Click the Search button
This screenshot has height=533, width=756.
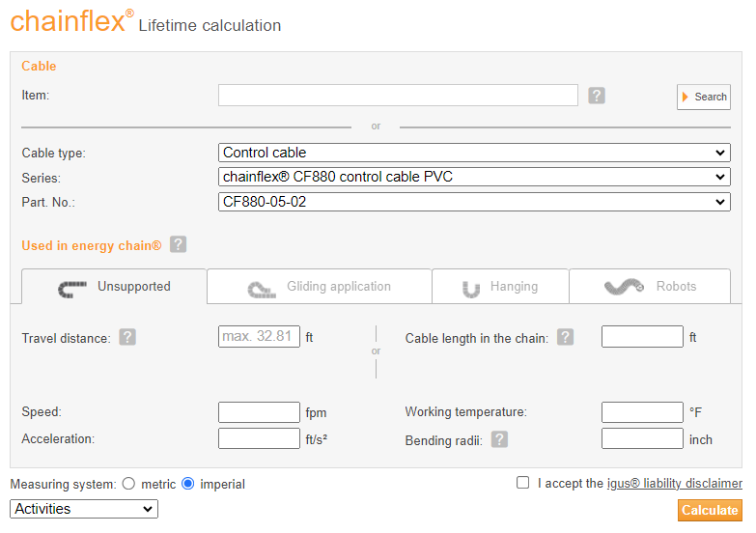click(704, 97)
